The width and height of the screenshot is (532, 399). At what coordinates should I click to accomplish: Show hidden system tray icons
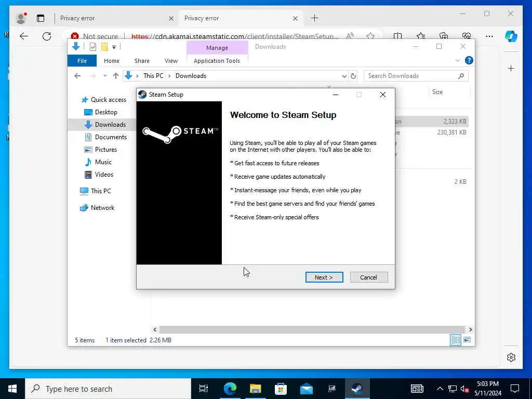click(440, 389)
